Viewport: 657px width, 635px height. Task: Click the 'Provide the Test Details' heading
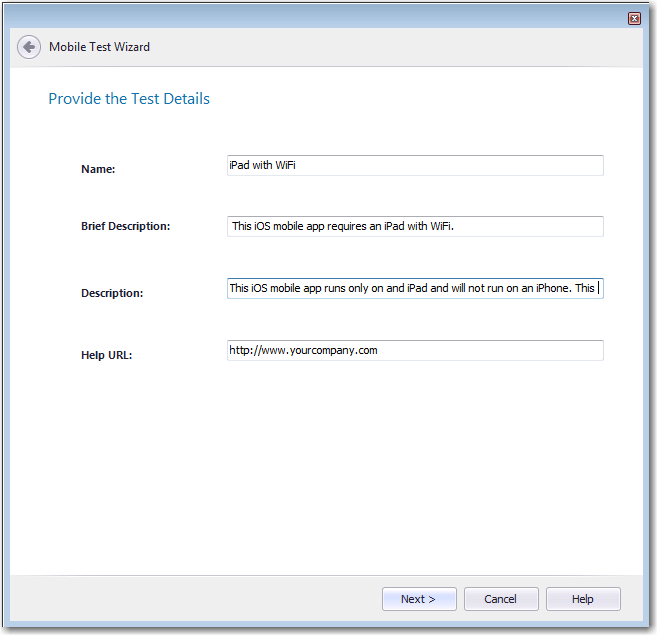coord(129,98)
